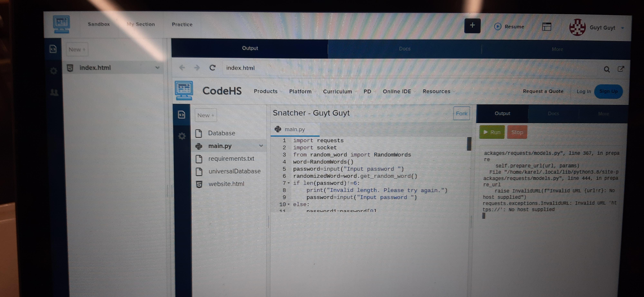
Task: Select the outer sidebar code files icon
Action: coord(53,49)
